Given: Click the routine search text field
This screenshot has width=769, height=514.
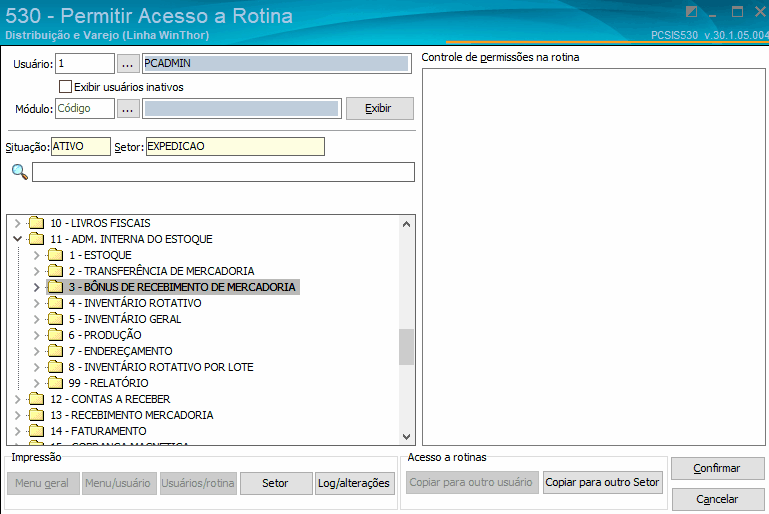Looking at the screenshot, I should tap(223, 172).
